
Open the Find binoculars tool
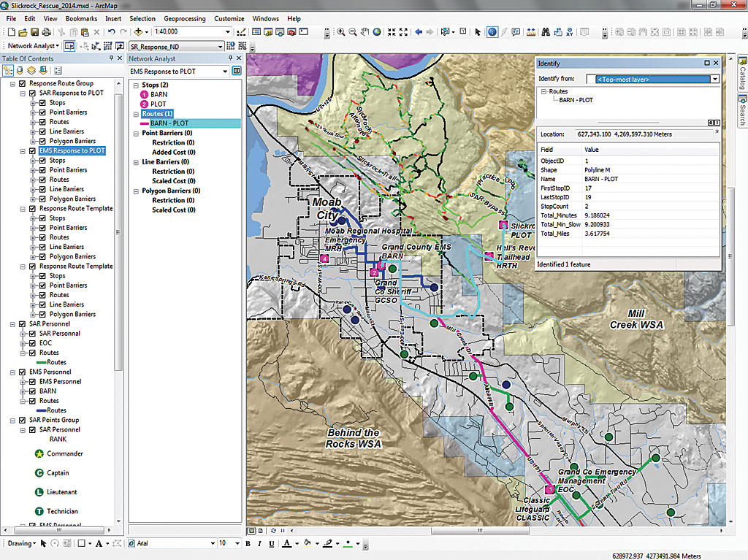point(545,32)
